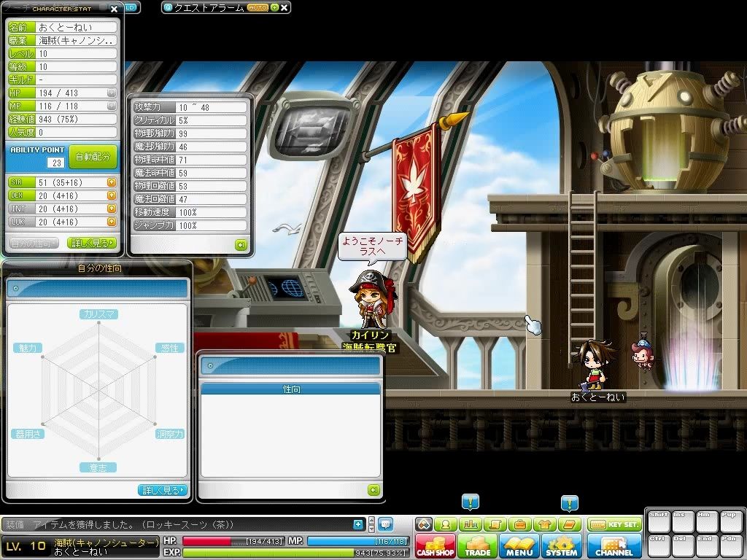Open the skill book icon
Screen dimensions: 747x560
pos(569,524)
